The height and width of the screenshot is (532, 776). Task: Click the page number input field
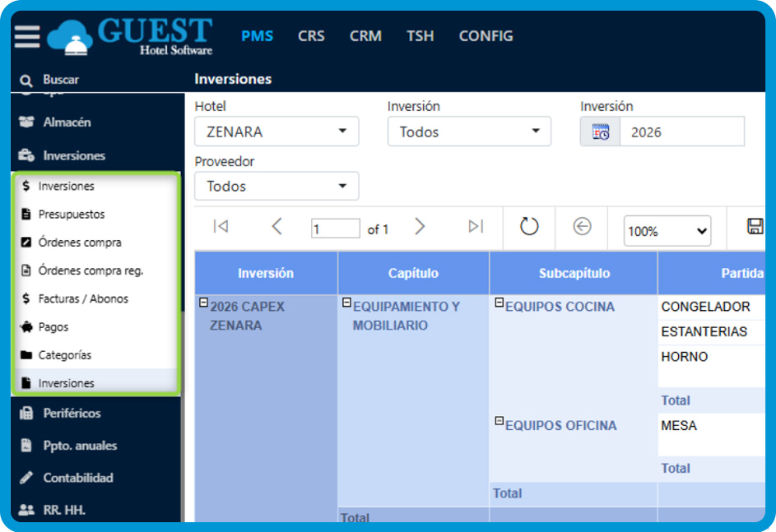click(335, 229)
